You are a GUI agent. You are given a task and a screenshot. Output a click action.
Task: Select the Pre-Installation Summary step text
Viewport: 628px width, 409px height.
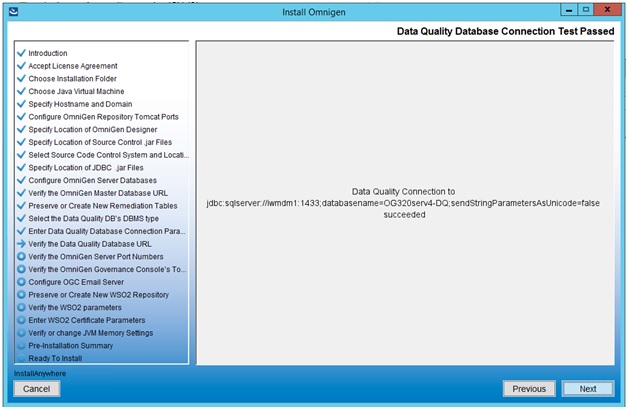pos(70,346)
